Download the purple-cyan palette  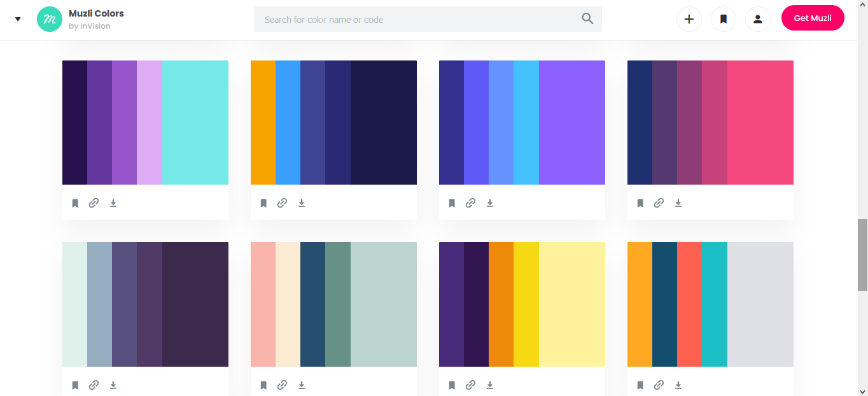tap(113, 203)
